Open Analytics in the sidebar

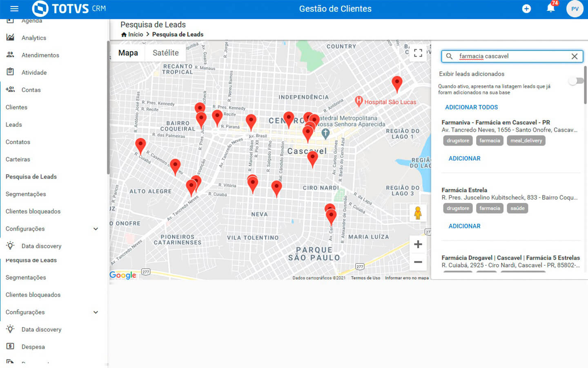point(33,38)
